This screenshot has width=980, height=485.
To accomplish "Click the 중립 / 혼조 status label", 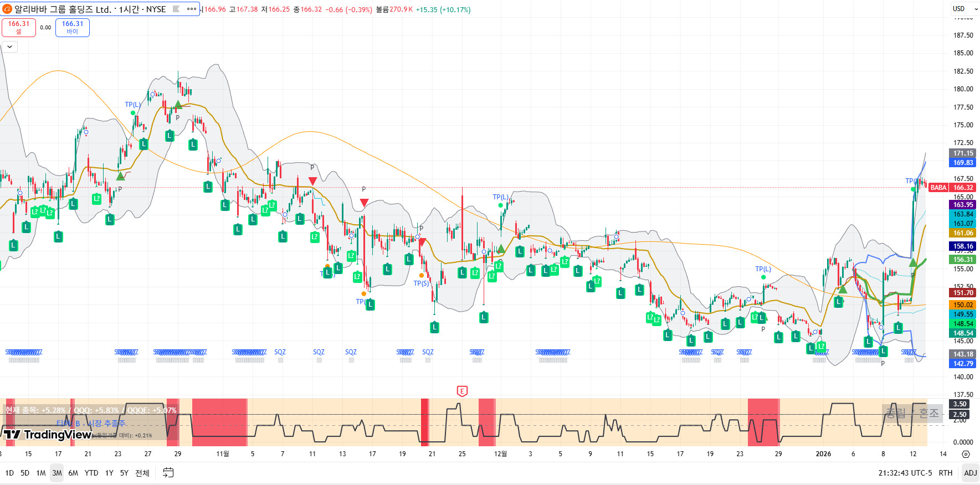I will [912, 413].
